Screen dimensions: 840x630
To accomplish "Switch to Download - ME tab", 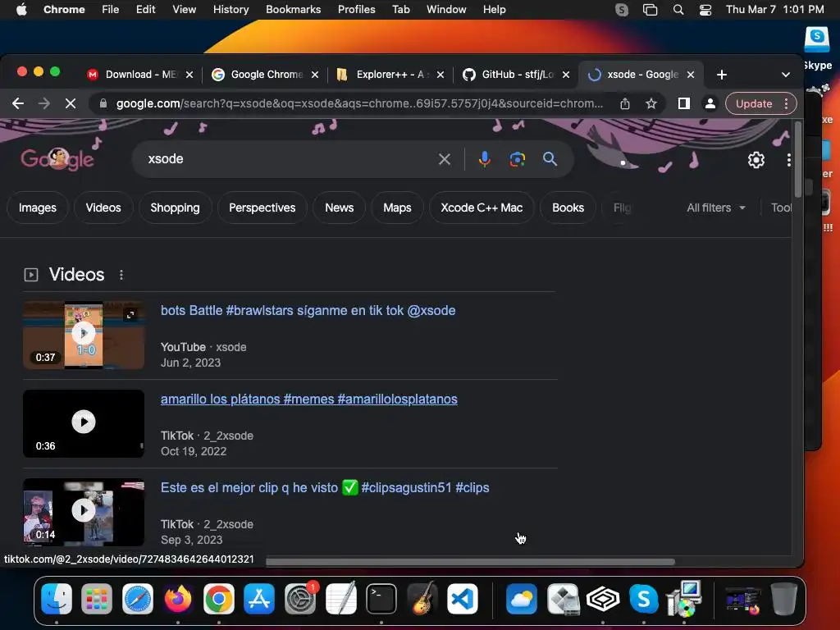I will (140, 75).
